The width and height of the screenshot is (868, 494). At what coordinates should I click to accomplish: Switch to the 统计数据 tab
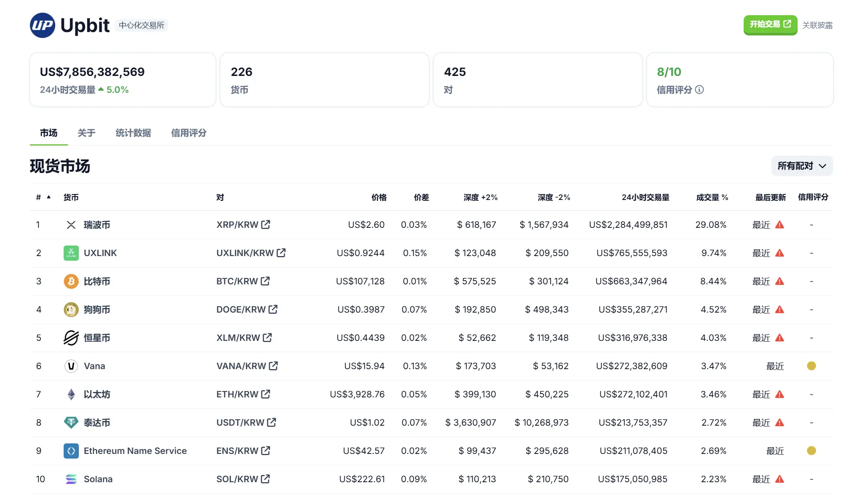click(133, 133)
